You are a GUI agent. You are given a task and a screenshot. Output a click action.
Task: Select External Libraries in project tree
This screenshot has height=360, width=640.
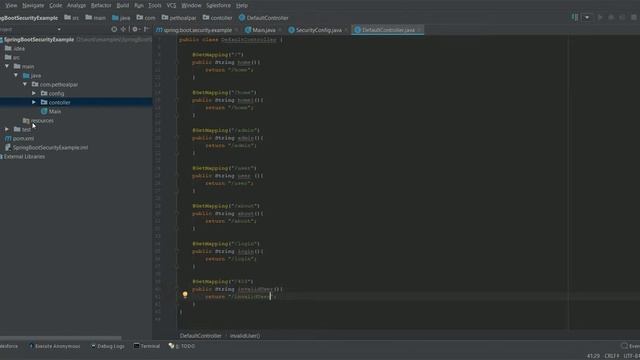click(x=23, y=156)
